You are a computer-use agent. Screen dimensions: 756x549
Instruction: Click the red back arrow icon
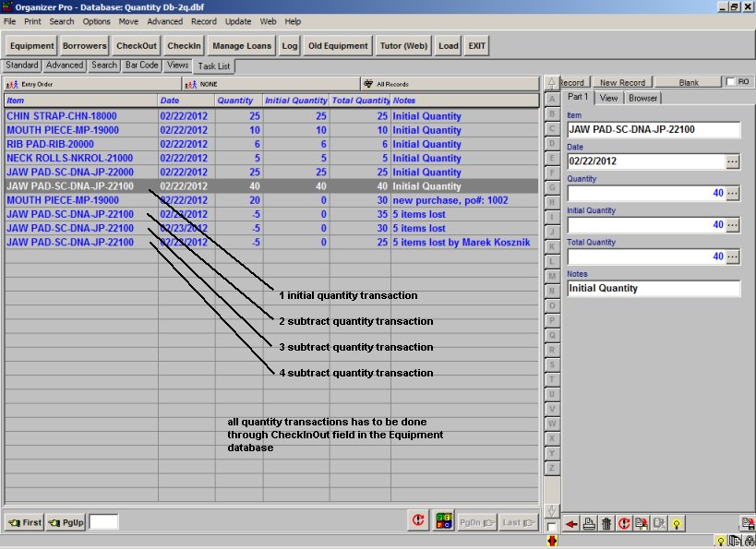click(x=571, y=523)
